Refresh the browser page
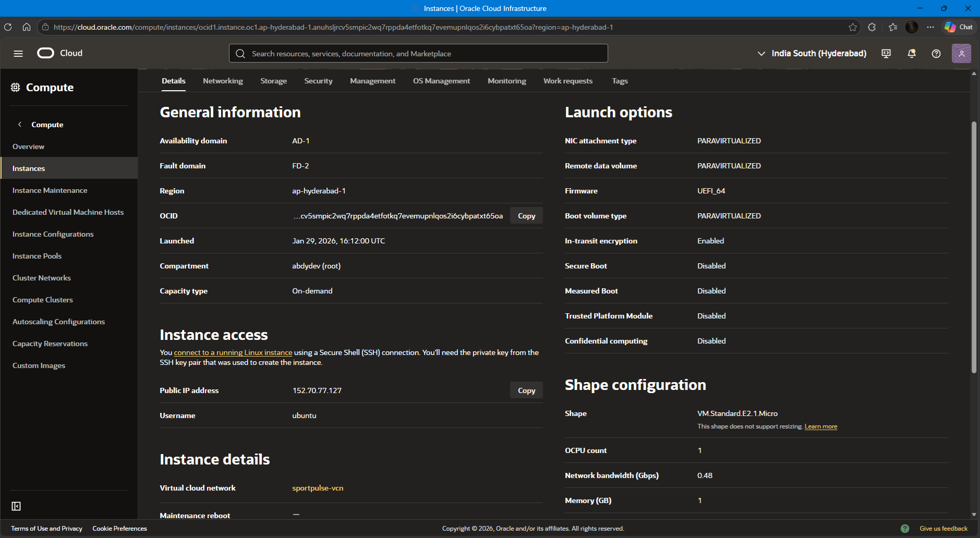Image resolution: width=980 pixels, height=538 pixels. tap(8, 27)
